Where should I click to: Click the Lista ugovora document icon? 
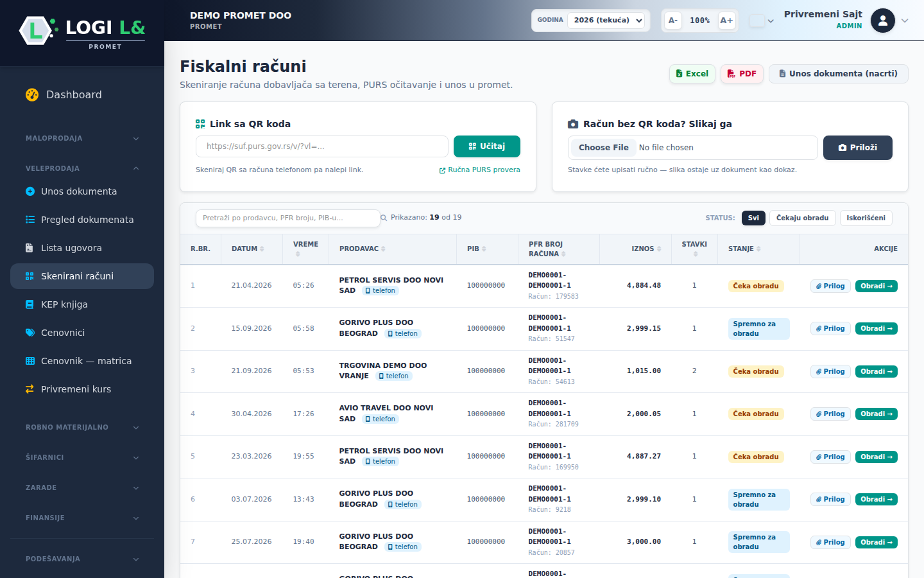[30, 248]
